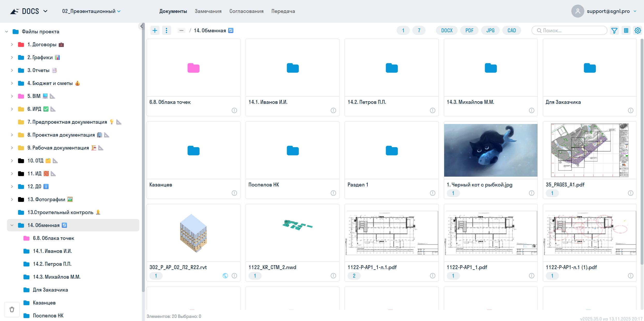Open the Согласования tab
Viewport: 644px width, 321px height.
tap(246, 11)
